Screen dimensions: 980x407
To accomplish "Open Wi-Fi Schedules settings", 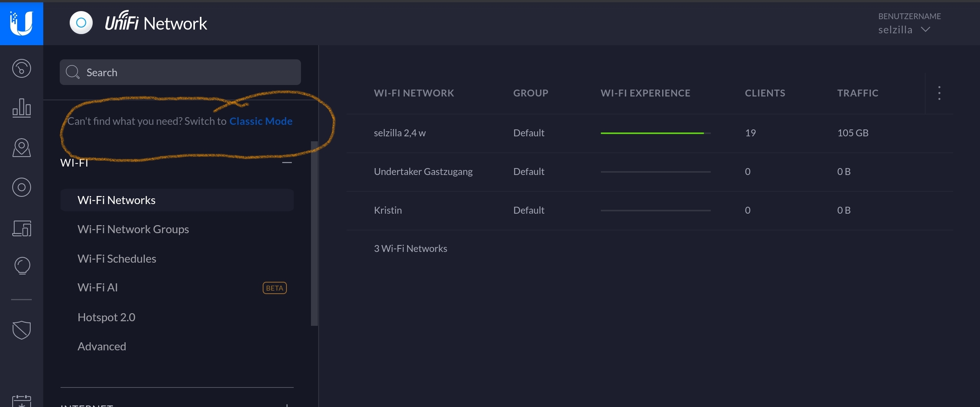I will (117, 259).
